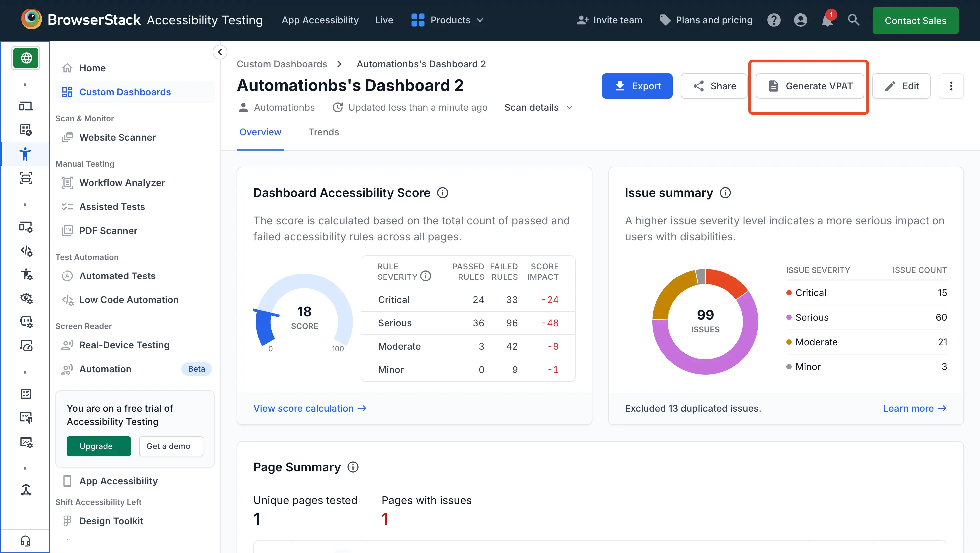This screenshot has width=980, height=553.
Task: Click the Learn more link
Action: click(915, 408)
